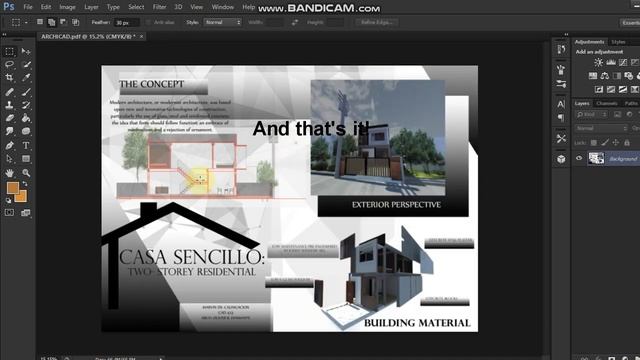The width and height of the screenshot is (640, 360).
Task: Hide the Background layer eye icon
Action: pos(579,158)
